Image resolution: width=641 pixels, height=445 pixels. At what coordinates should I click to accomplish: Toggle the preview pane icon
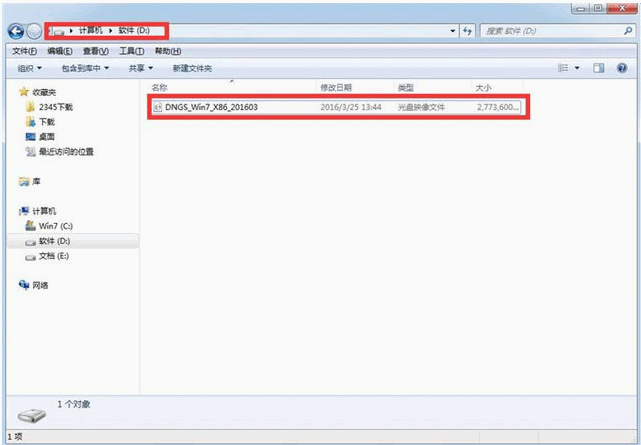click(x=599, y=68)
